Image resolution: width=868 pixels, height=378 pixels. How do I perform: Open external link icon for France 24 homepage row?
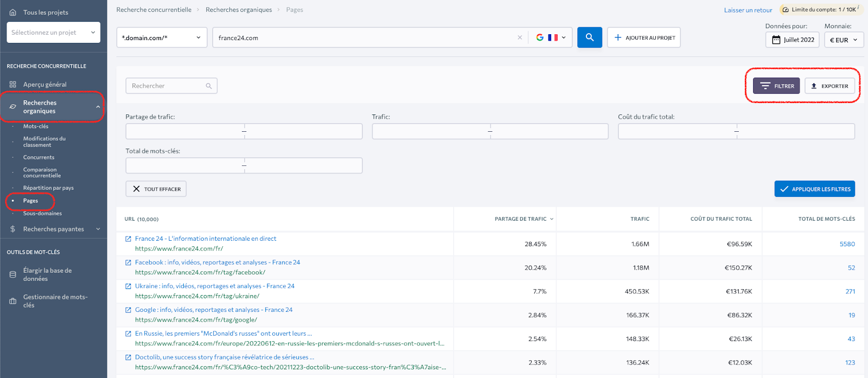click(129, 239)
